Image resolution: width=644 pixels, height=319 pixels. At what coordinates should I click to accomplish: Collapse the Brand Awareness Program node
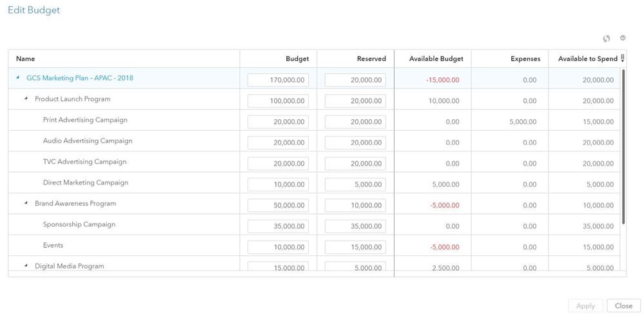coord(26,203)
